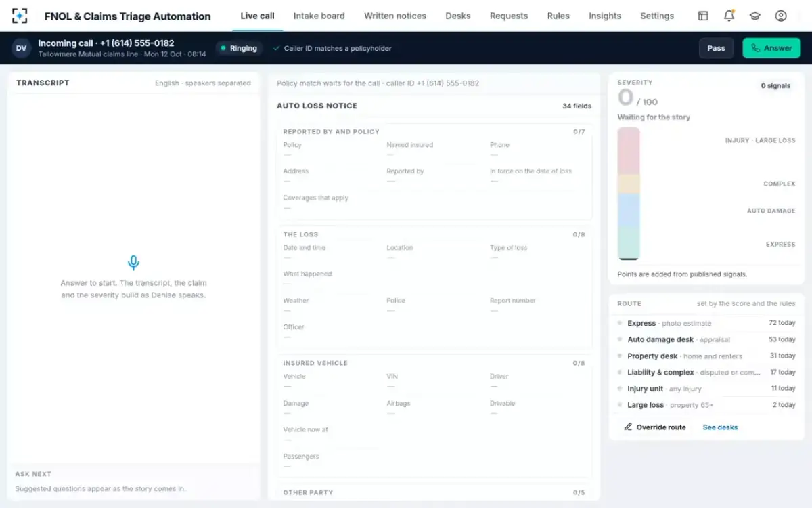Viewport: 812px width, 508px height.
Task: Click the See desks link
Action: 720,427
